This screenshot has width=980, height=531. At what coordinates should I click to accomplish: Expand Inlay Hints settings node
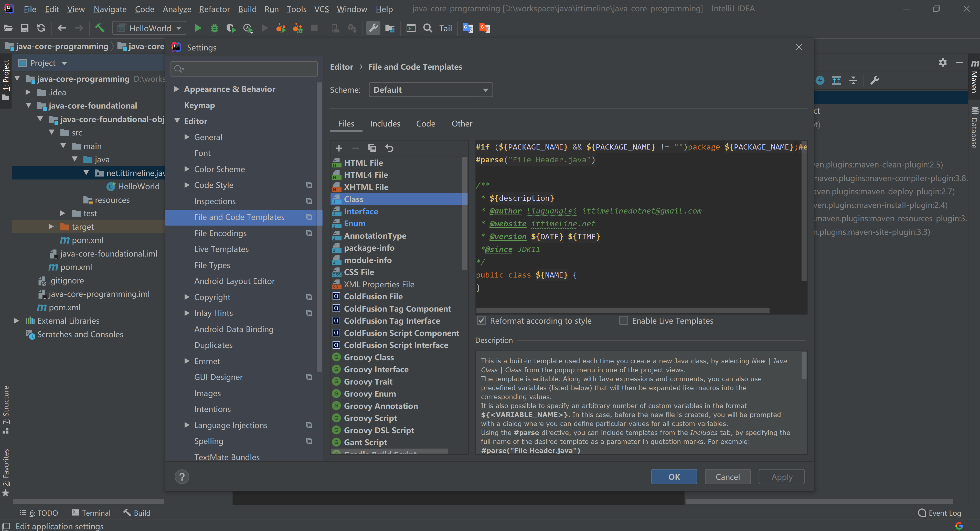(187, 313)
